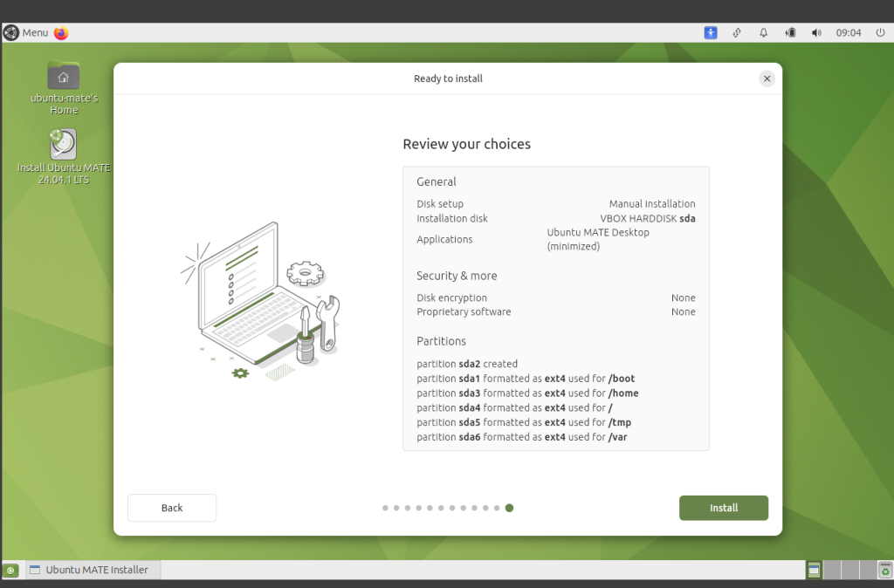Toggle the show desktop button

[11, 571]
